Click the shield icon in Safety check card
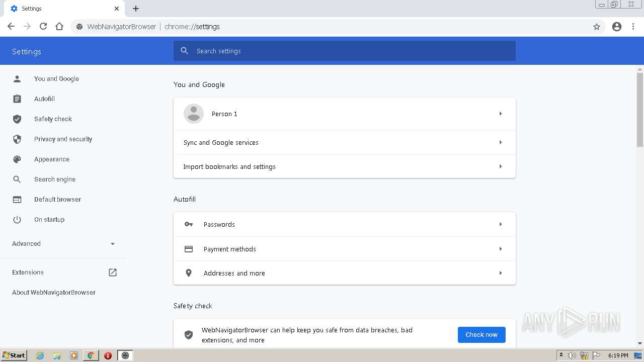The image size is (644, 362). pyautogui.click(x=189, y=335)
